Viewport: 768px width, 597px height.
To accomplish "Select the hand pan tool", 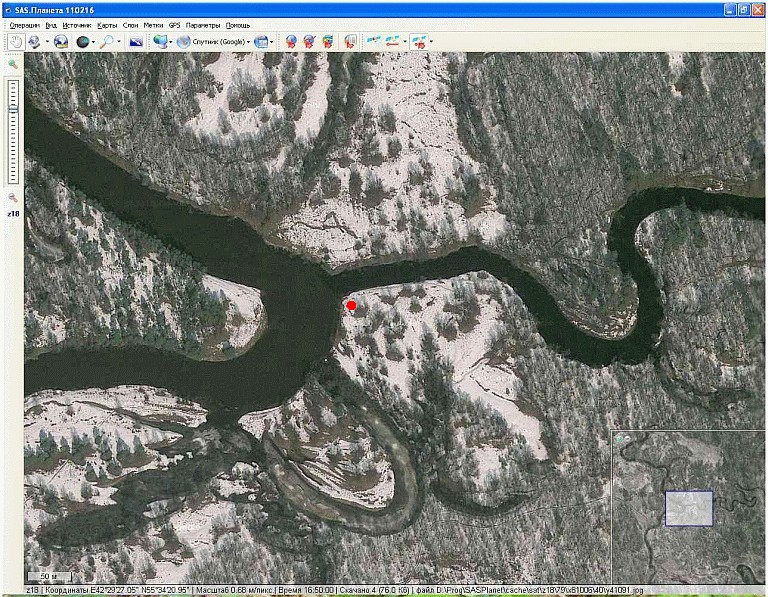I will click(16, 42).
